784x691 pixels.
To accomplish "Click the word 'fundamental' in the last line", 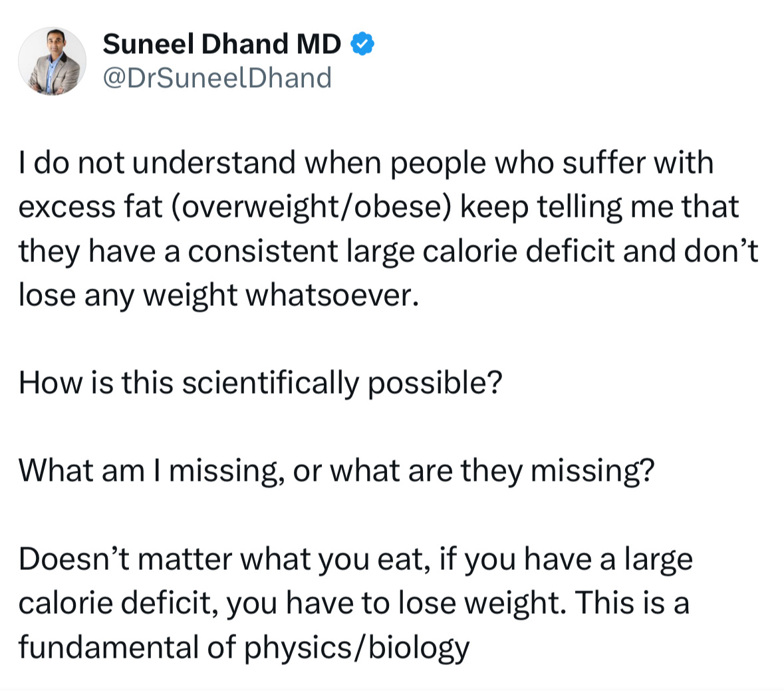I will click(x=108, y=647).
